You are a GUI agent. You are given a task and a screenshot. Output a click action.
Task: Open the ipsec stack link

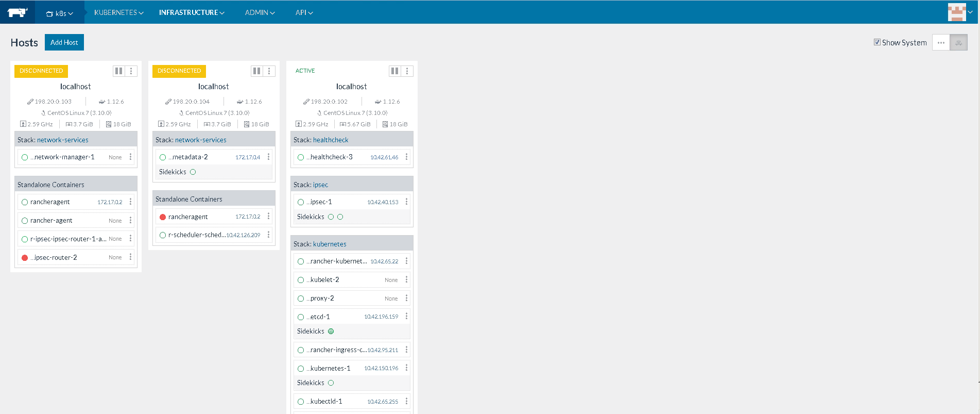click(x=320, y=185)
